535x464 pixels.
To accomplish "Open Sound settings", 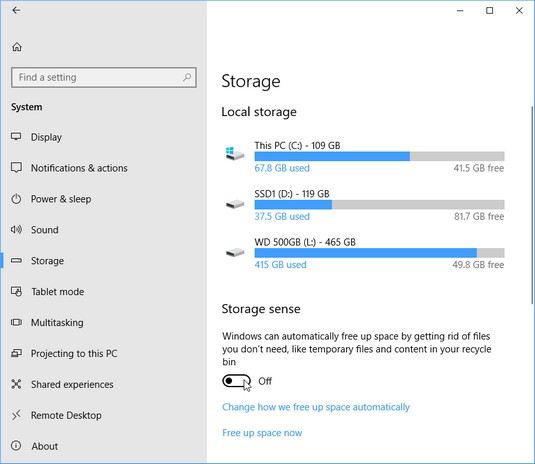I will pyautogui.click(x=45, y=230).
